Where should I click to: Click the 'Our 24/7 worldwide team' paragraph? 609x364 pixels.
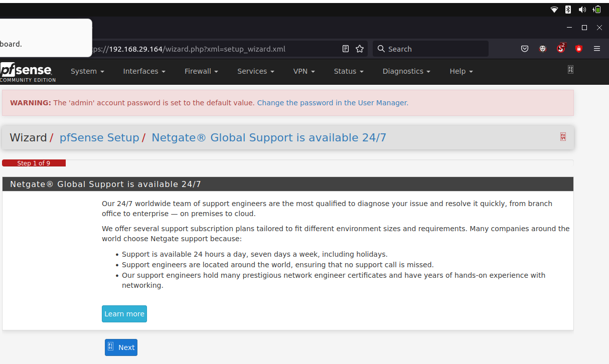[x=327, y=209]
